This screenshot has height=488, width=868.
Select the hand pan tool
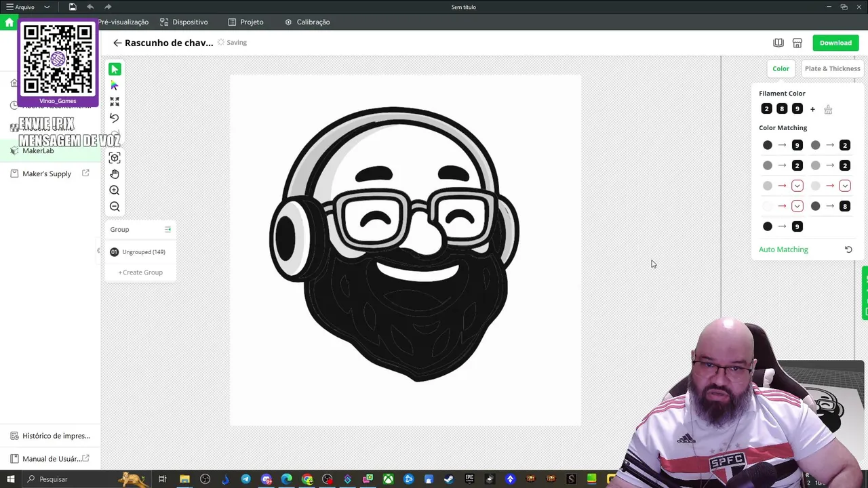(115, 174)
